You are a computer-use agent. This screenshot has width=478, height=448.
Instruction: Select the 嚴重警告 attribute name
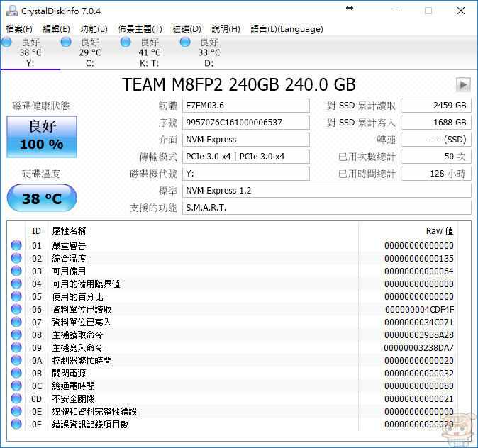click(69, 246)
